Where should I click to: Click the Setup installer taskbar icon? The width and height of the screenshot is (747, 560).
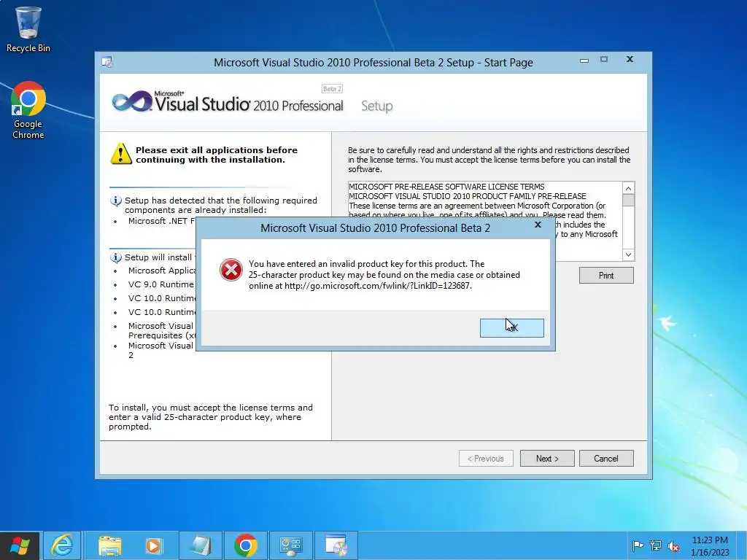coord(336,545)
